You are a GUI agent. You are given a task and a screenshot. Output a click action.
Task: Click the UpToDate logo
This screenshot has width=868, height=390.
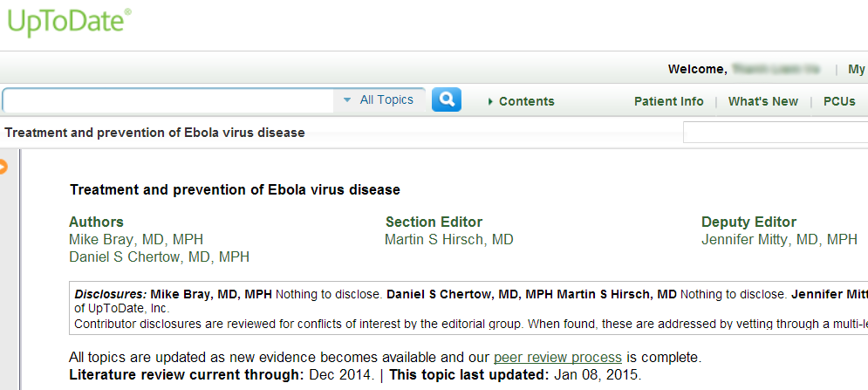(69, 22)
